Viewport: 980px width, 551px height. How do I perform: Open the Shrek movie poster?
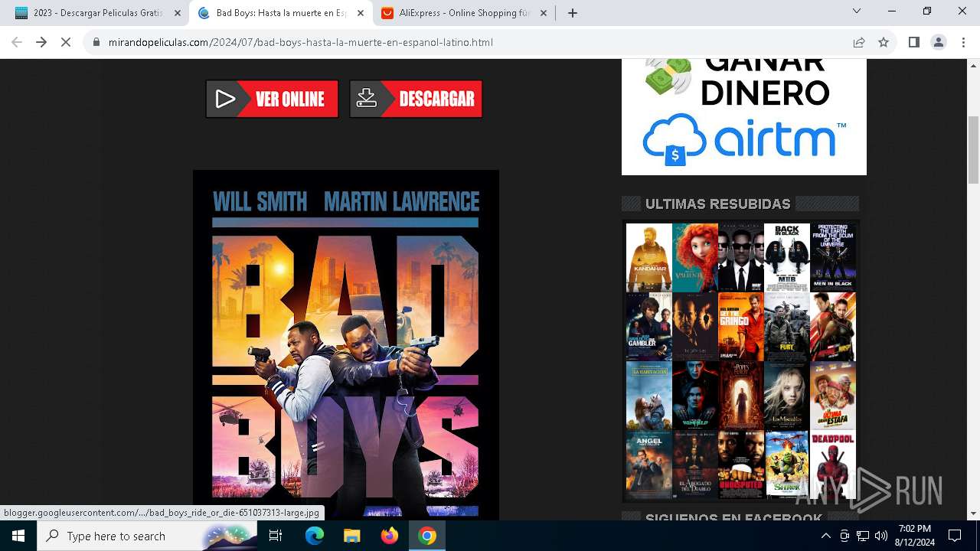[787, 465]
